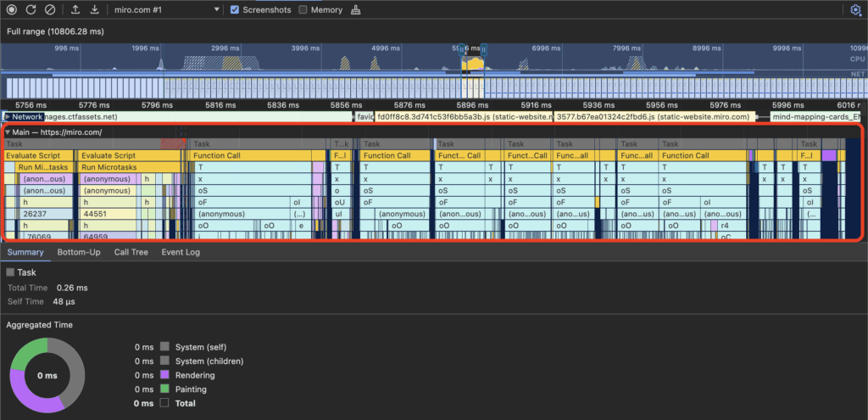Show the Event Log tab
This screenshot has height=420, width=868.
181,252
